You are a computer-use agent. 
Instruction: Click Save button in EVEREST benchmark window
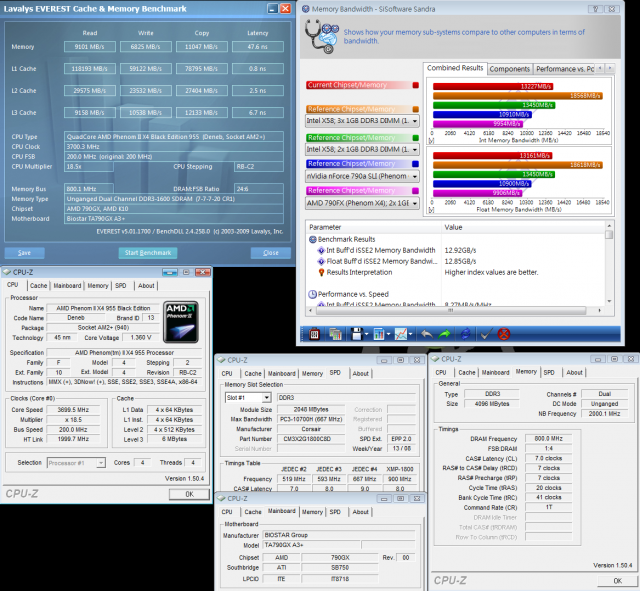[x=24, y=253]
